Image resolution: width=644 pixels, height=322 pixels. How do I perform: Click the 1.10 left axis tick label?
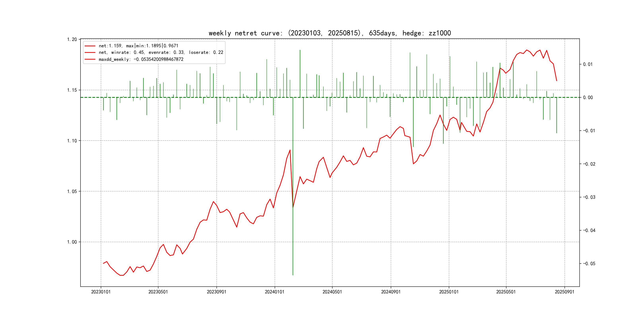pos(72,141)
